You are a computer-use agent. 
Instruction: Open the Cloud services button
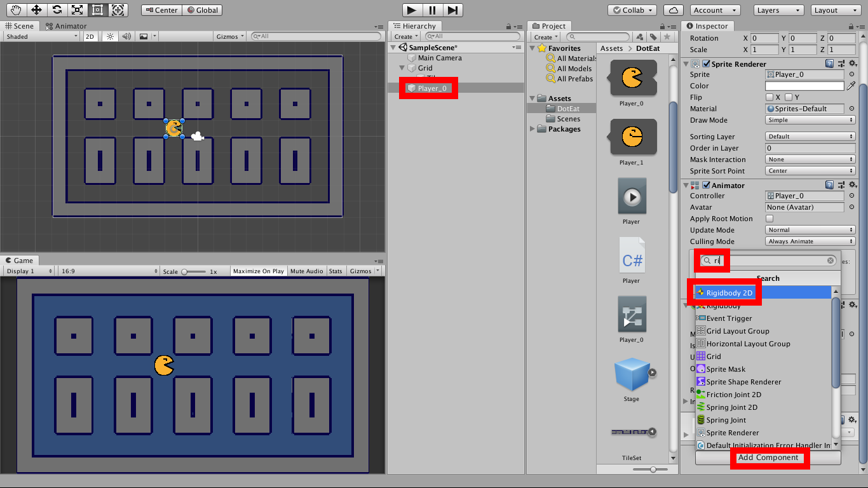coord(673,10)
